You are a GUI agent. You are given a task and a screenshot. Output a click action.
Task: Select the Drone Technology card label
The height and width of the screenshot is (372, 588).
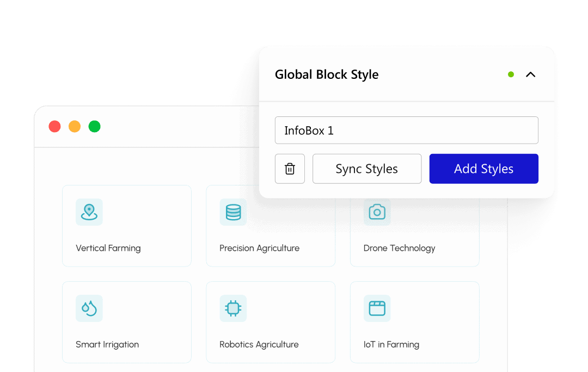(400, 248)
